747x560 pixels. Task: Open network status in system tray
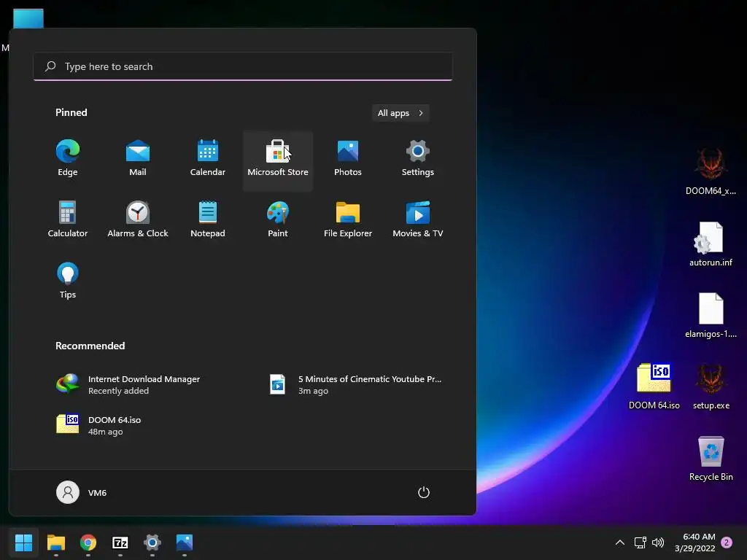pos(640,542)
